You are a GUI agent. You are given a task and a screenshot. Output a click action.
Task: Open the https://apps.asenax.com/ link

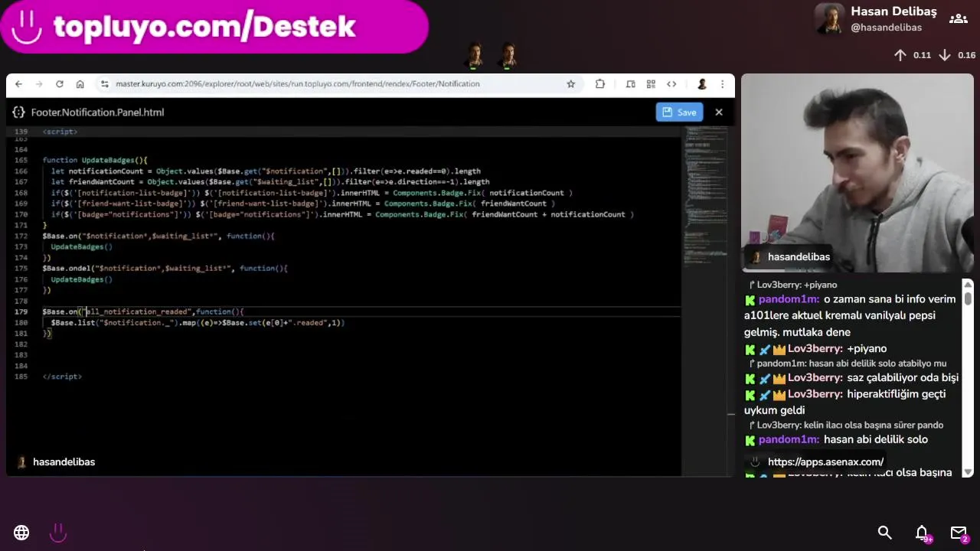point(825,462)
